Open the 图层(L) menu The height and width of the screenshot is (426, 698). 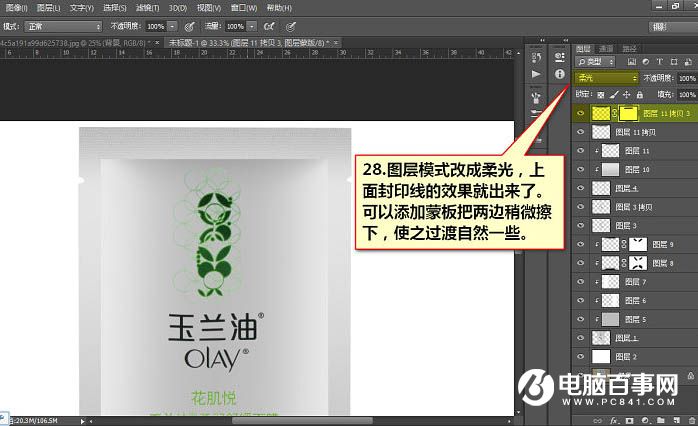click(49, 8)
